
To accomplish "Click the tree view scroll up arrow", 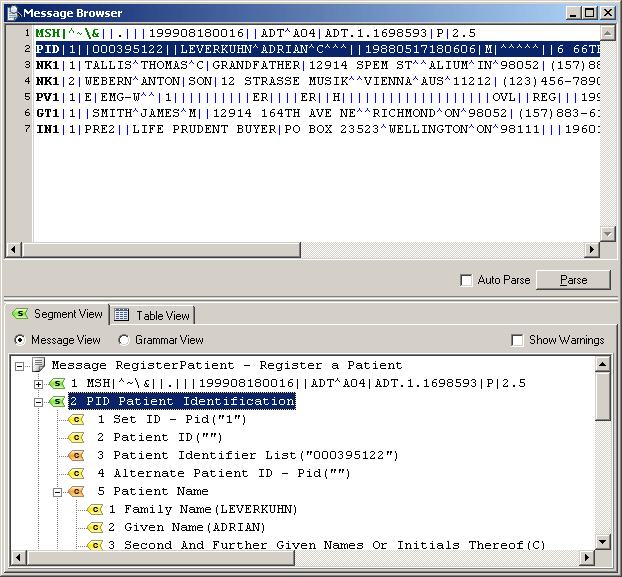I will (x=603, y=364).
